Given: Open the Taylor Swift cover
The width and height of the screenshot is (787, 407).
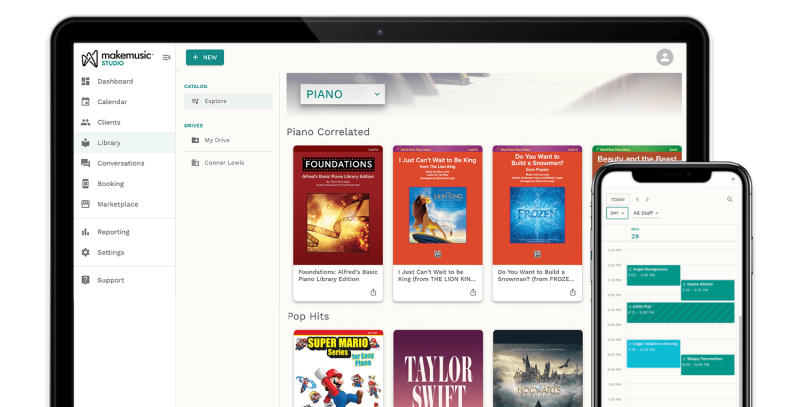Looking at the screenshot, I should click(x=438, y=368).
